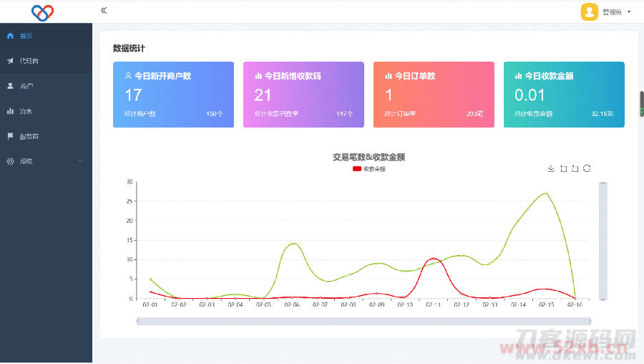Click the flag icon for 服务商
Screen dimensions: 644x364
[10, 136]
